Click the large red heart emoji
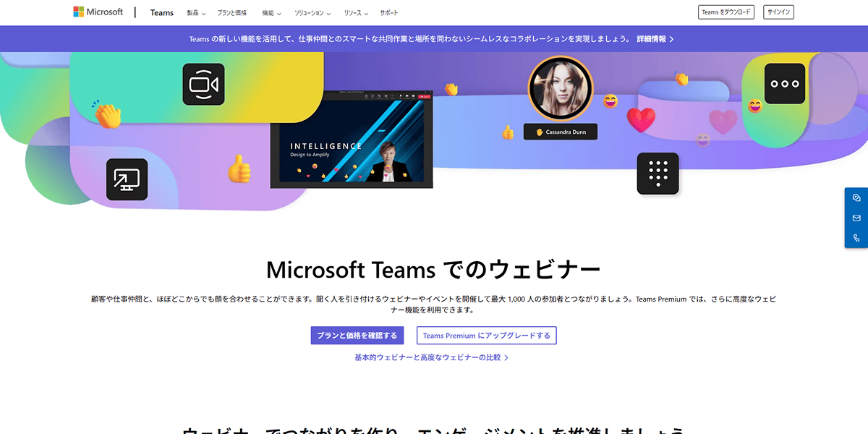Viewport: 868px width, 434px height. pyautogui.click(x=640, y=119)
